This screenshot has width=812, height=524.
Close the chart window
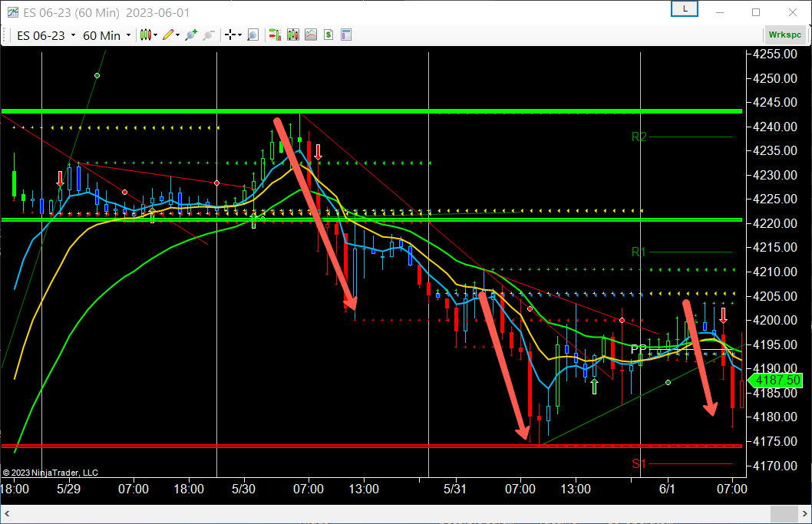pos(792,12)
